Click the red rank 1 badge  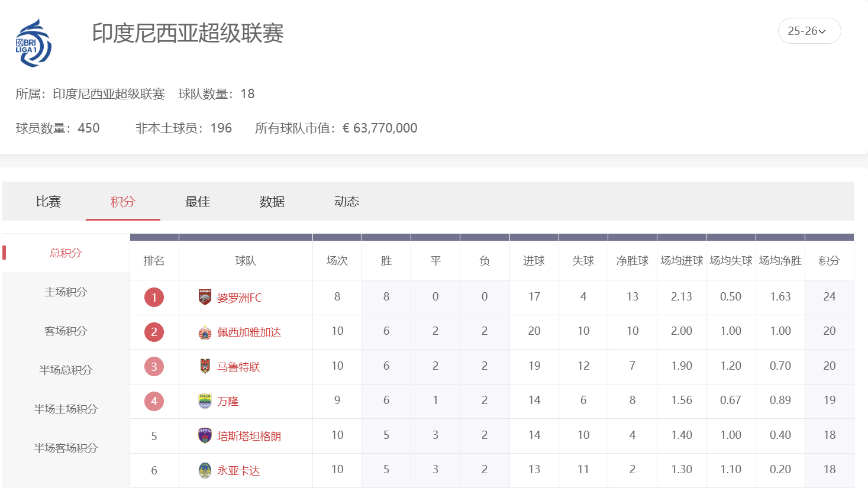[154, 298]
